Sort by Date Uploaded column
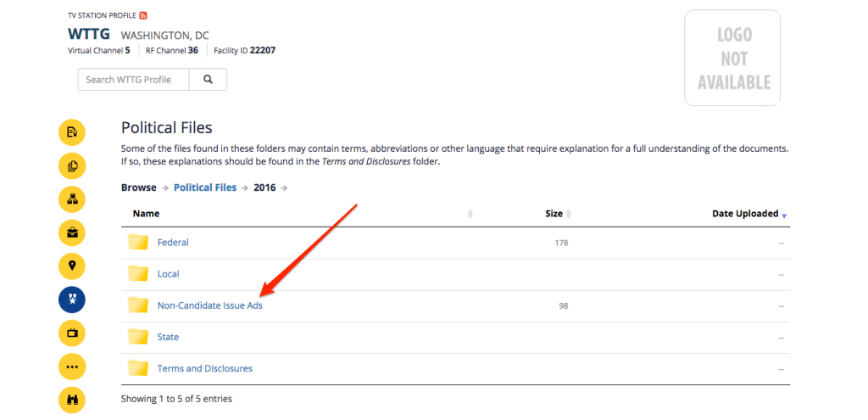868x420 pixels. coord(745,214)
